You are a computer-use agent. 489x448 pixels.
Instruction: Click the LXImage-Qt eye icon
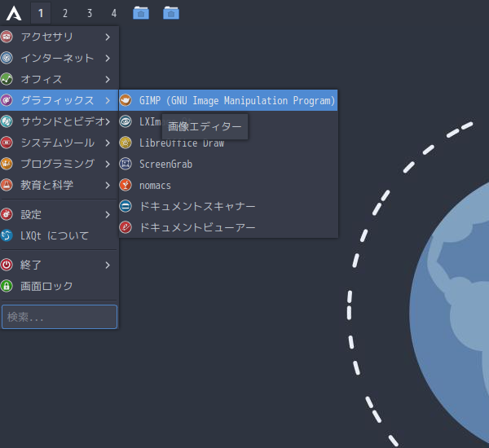(126, 121)
